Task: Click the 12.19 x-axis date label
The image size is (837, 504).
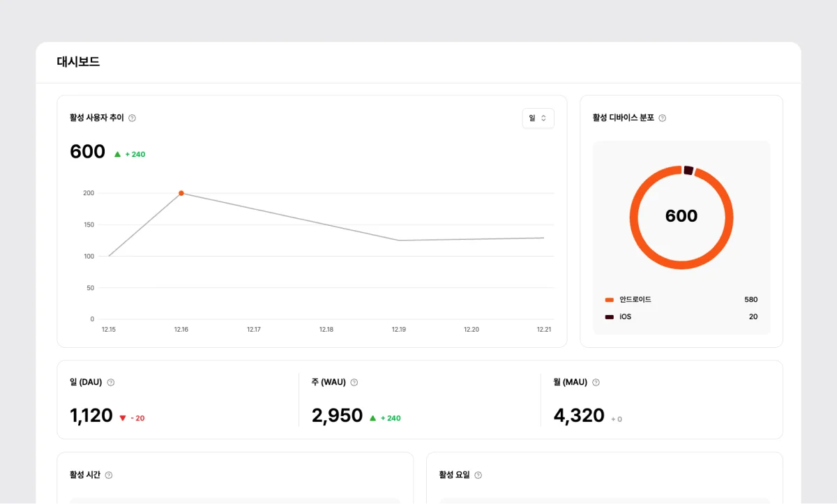Action: [x=398, y=330]
